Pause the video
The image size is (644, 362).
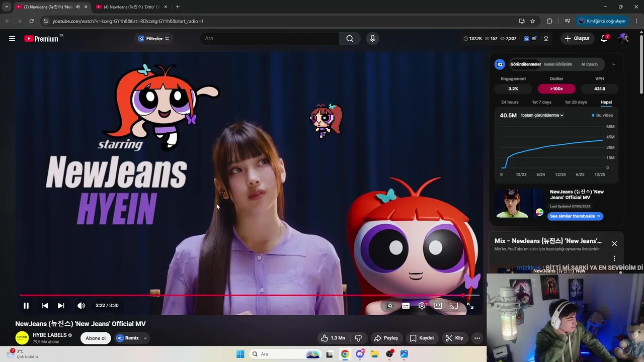point(26,306)
